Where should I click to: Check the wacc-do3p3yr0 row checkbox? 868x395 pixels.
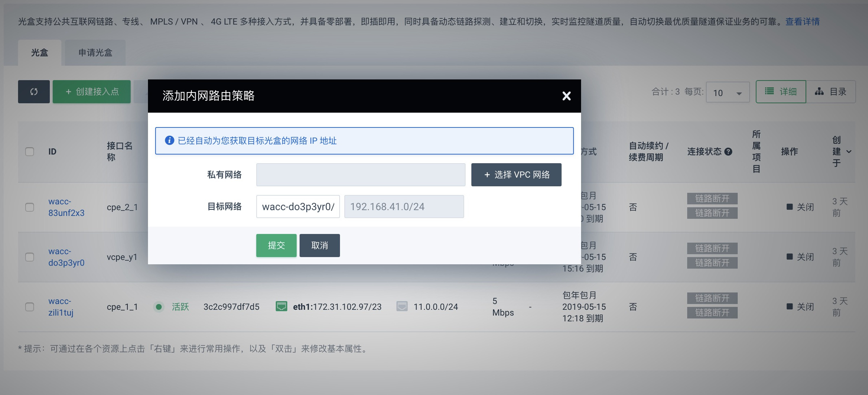tap(30, 257)
